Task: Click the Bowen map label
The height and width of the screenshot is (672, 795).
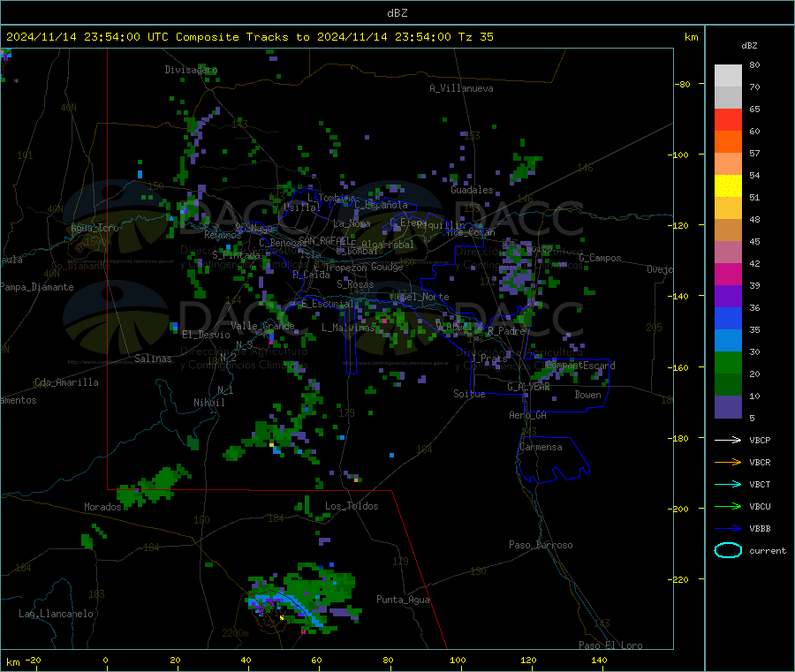Action: (587, 395)
